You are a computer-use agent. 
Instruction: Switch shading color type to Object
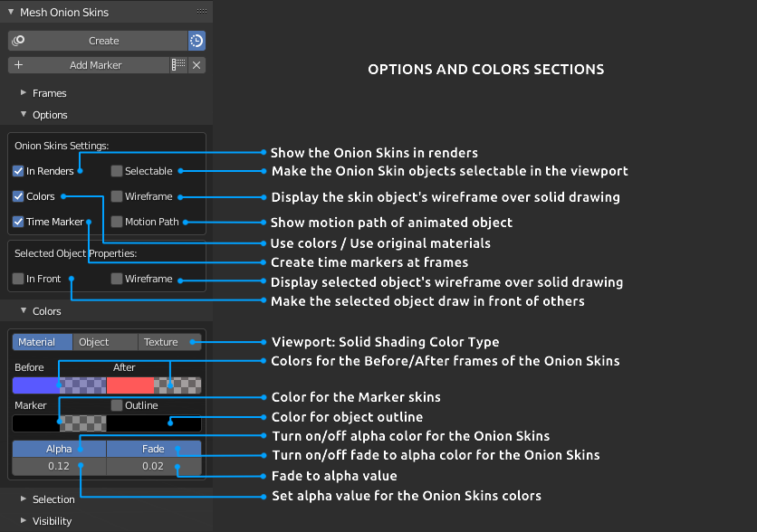pos(105,342)
